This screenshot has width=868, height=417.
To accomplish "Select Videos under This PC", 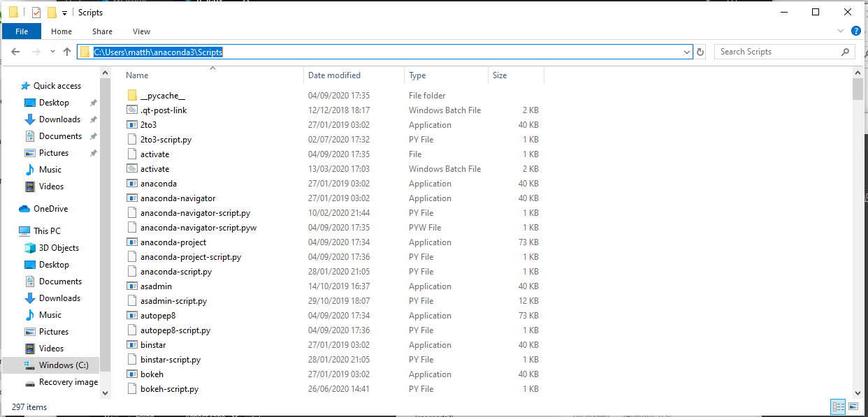I will tap(52, 349).
